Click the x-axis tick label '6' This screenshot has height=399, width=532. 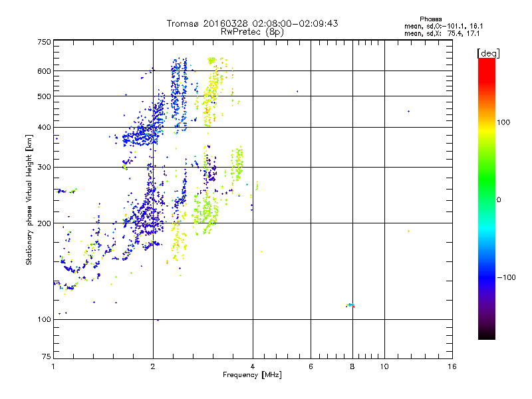pyautogui.click(x=311, y=366)
